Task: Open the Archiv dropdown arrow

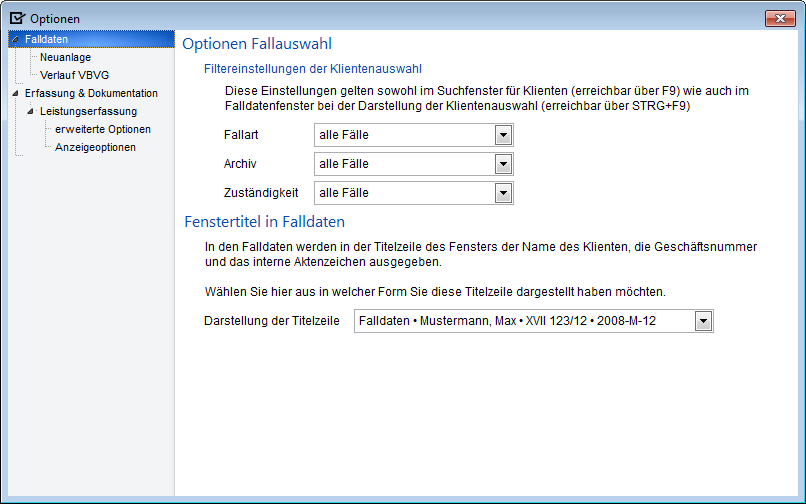Action: point(503,164)
